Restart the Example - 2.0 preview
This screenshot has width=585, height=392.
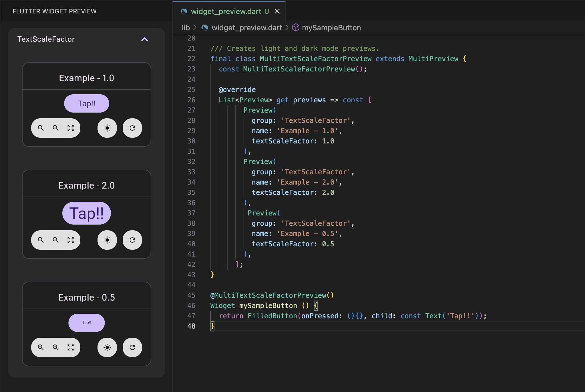click(132, 240)
